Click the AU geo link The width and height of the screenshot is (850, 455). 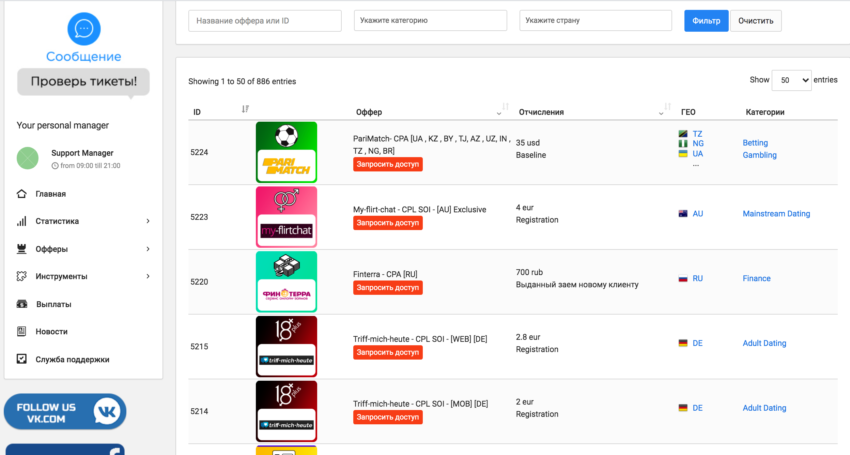click(698, 214)
